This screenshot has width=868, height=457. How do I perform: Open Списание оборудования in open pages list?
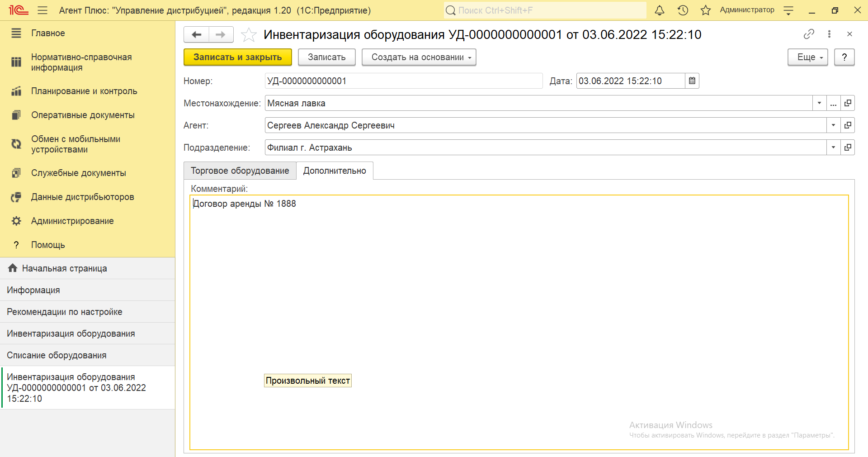[x=57, y=355]
